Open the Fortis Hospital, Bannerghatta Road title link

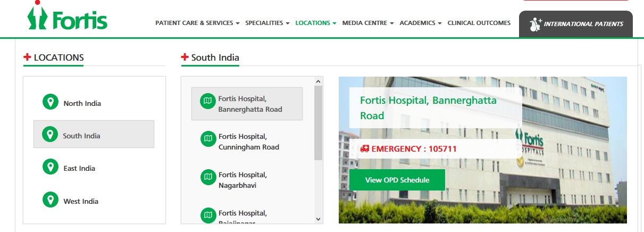click(x=429, y=107)
